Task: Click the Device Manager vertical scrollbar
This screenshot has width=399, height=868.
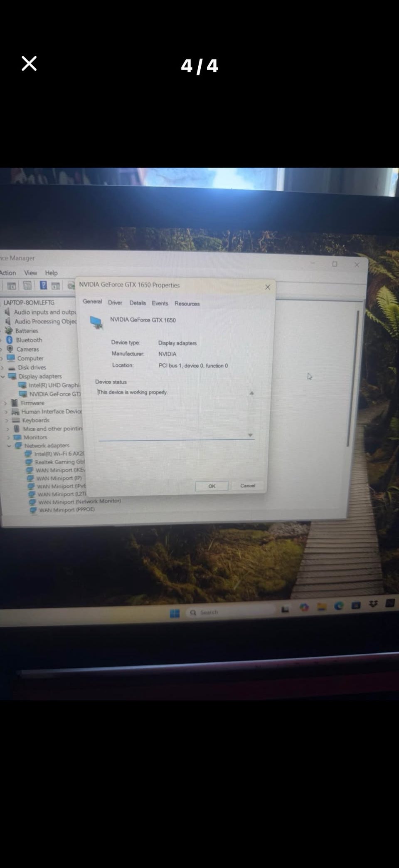Action: point(352,379)
